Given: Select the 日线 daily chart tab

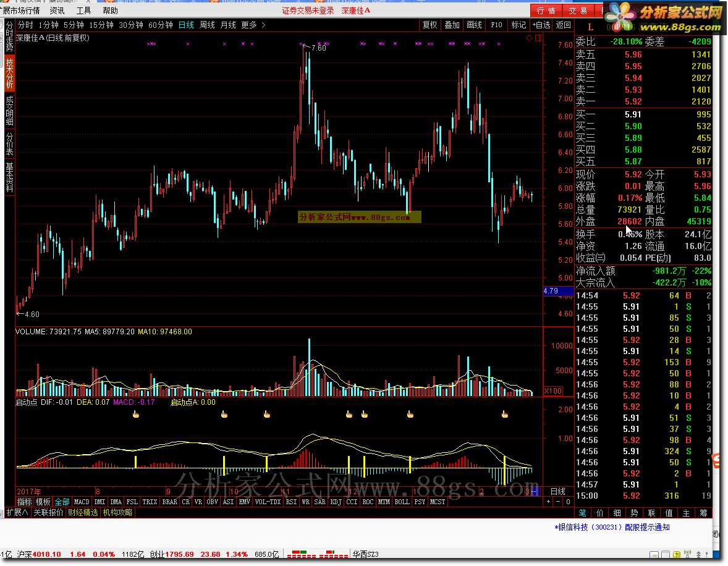Looking at the screenshot, I should pos(186,25).
